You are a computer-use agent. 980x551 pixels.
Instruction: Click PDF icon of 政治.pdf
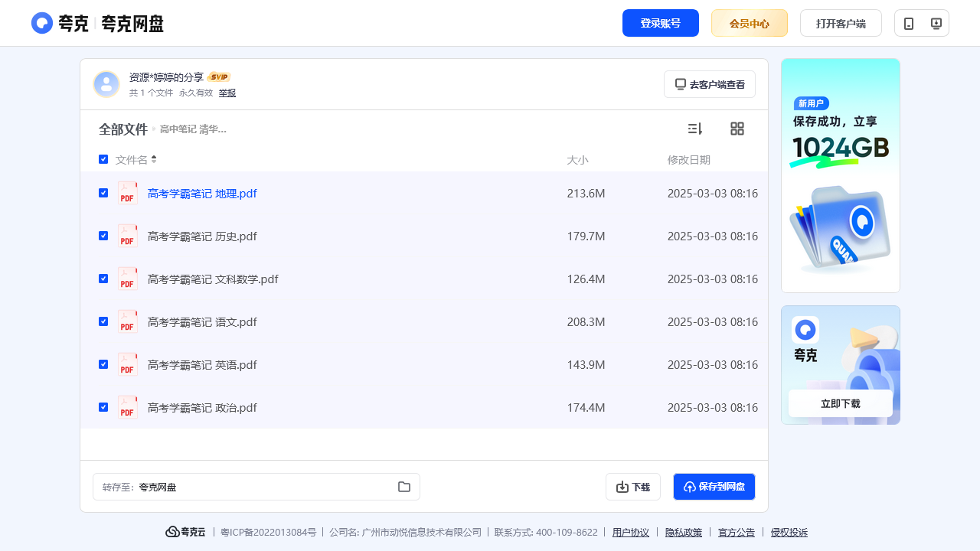tap(128, 407)
